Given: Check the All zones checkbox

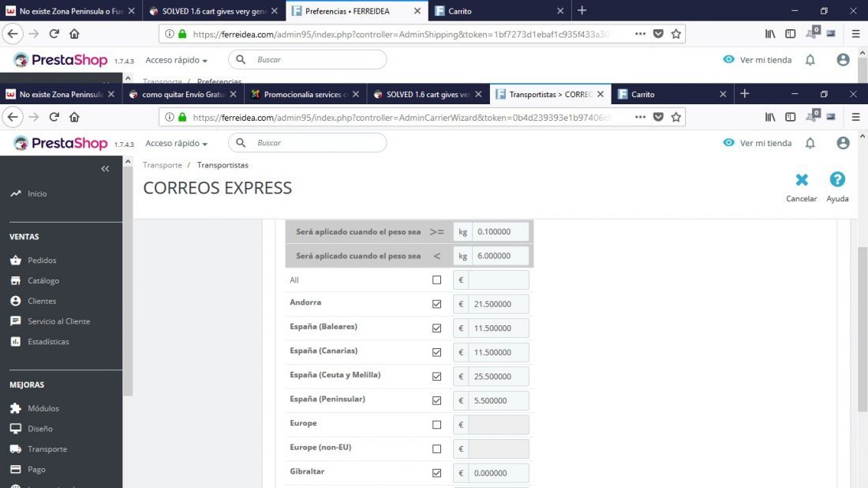Looking at the screenshot, I should (x=437, y=280).
